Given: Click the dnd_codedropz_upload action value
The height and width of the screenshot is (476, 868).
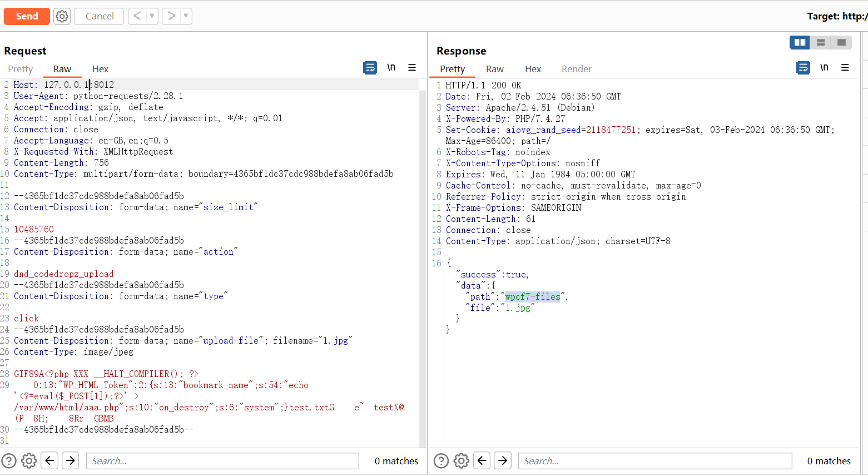Looking at the screenshot, I should (64, 274).
